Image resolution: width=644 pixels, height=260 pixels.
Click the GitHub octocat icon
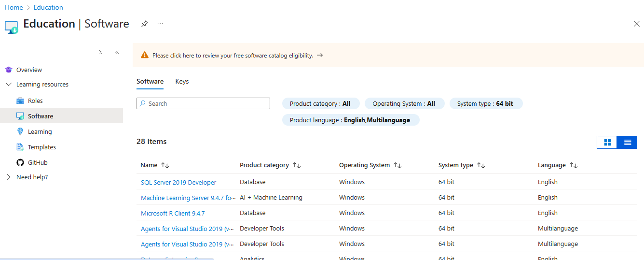pyautogui.click(x=20, y=162)
